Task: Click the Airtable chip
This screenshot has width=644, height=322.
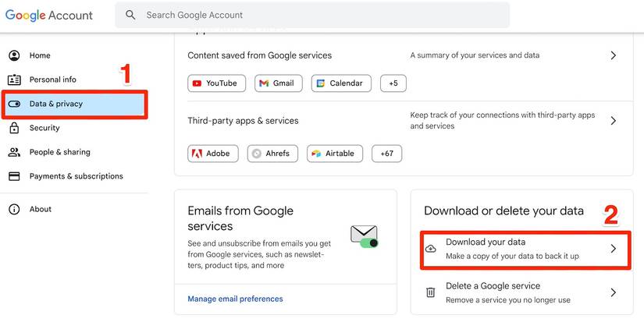Action: pos(335,154)
